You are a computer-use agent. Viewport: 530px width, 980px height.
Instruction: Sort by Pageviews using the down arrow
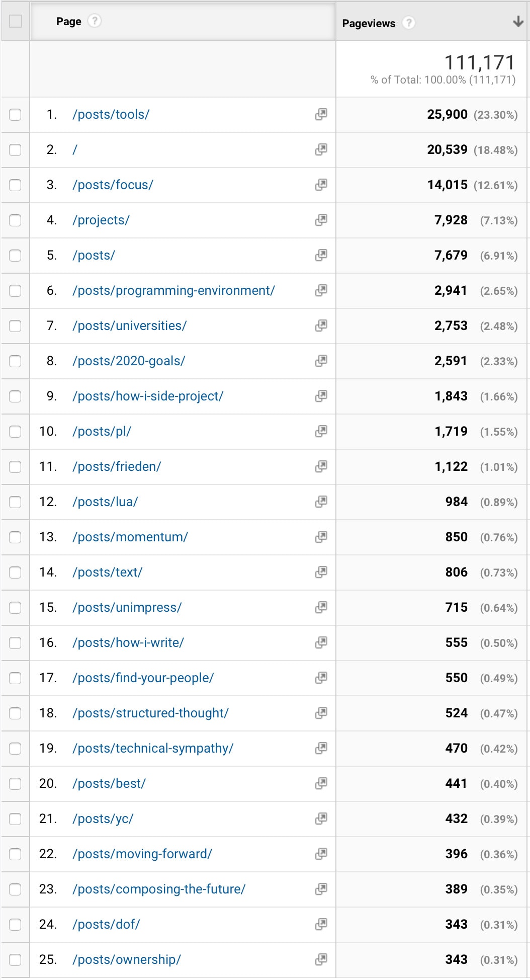point(518,22)
